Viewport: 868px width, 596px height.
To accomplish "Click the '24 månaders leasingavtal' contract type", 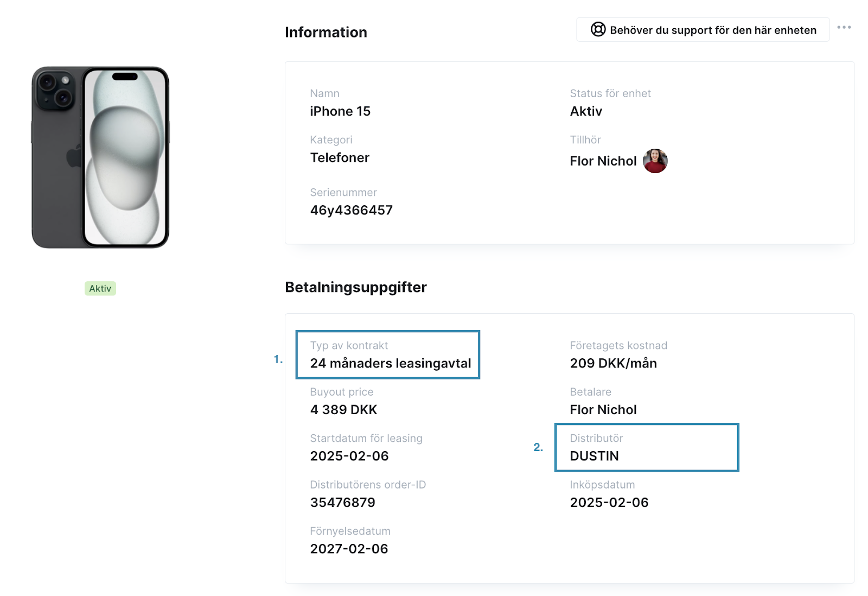I will (391, 363).
